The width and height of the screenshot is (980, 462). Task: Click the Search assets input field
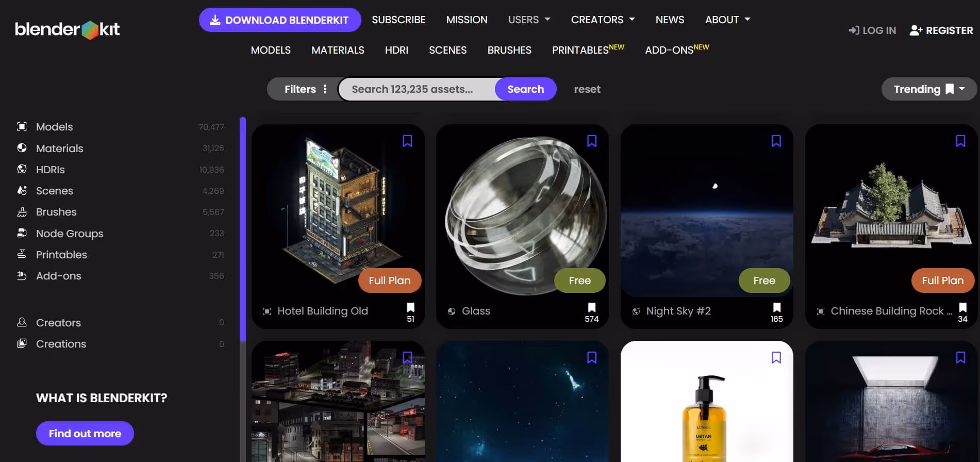[418, 89]
